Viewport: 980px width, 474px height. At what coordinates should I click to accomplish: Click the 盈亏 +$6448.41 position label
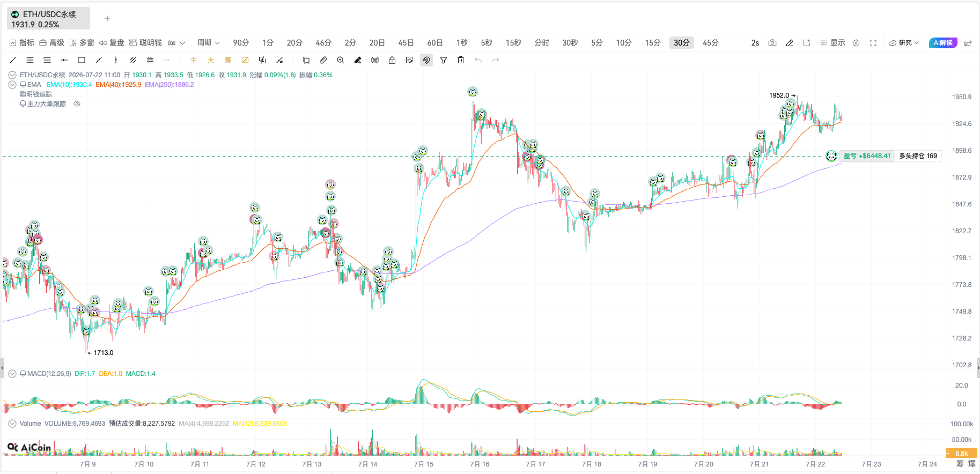pyautogui.click(x=867, y=156)
